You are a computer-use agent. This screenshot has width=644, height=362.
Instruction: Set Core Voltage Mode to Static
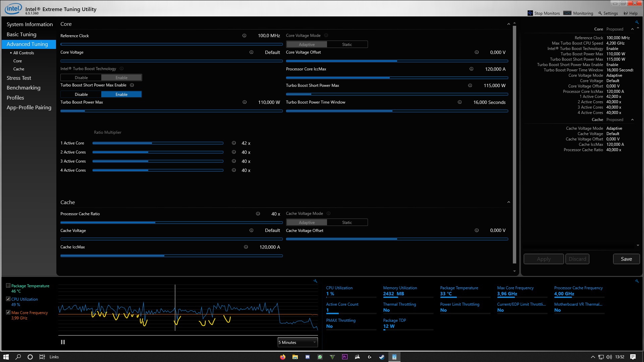[x=347, y=44]
